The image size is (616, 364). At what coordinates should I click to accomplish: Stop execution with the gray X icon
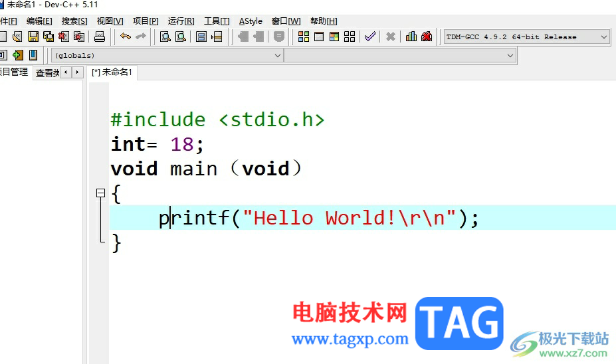(x=391, y=37)
